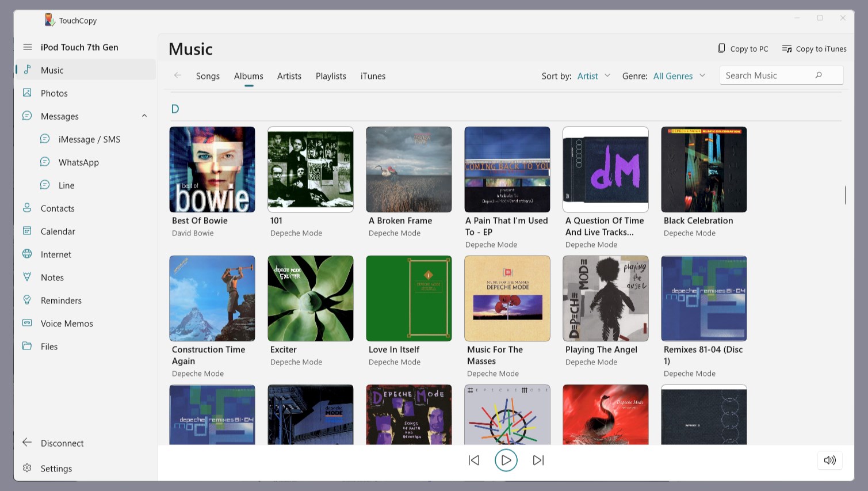Click the "iPod Touch 7th Gen" device name
The width and height of the screenshot is (868, 491).
(x=79, y=47)
